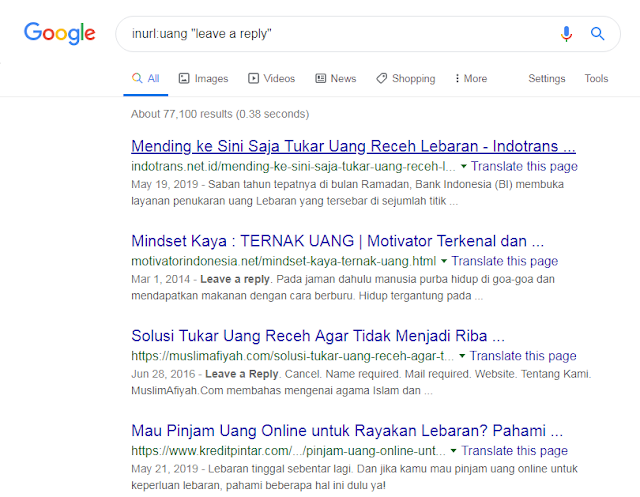This screenshot has height=497, width=640.
Task: Open result Mending ke Sini Saja Tukar Uang Receh
Action: 353,146
